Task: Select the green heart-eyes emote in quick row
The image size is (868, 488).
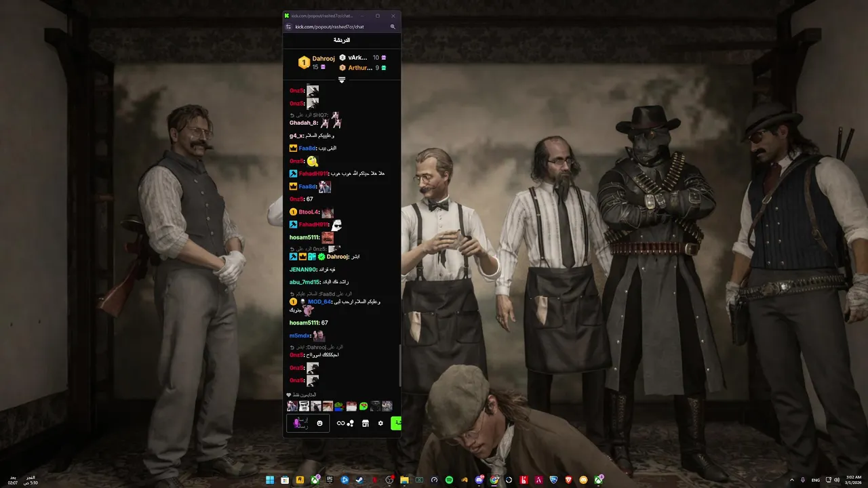Action: (x=363, y=406)
